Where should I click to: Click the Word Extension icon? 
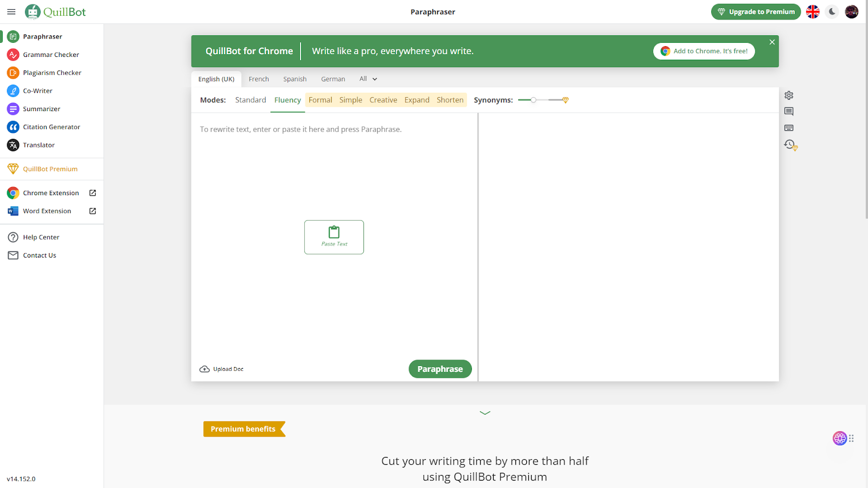(13, 211)
